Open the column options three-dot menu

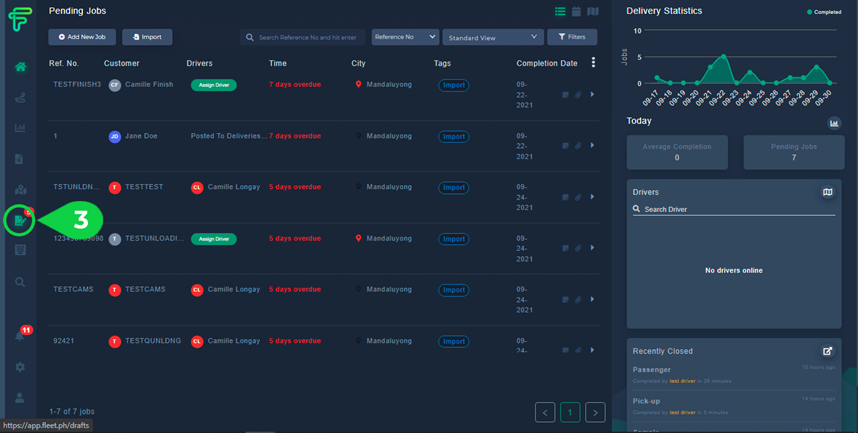pos(593,63)
